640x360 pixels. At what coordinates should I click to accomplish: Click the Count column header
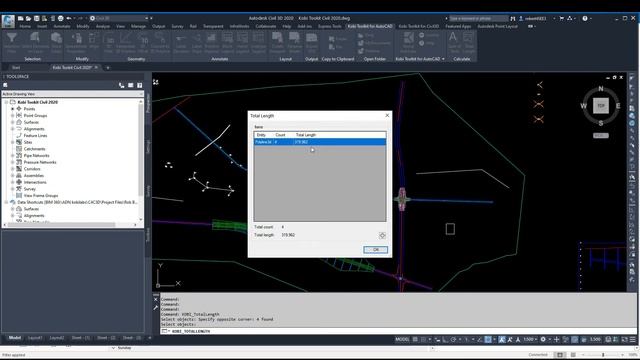280,135
